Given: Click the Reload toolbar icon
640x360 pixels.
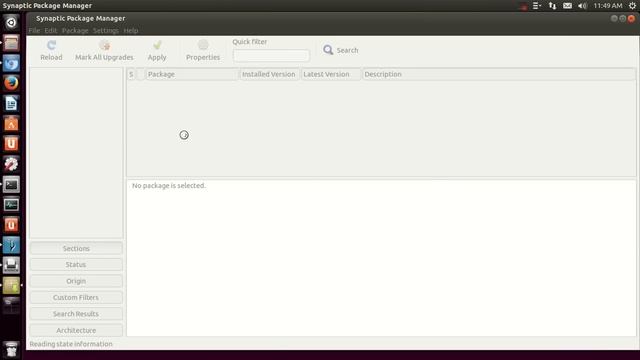Looking at the screenshot, I should pos(51,45).
